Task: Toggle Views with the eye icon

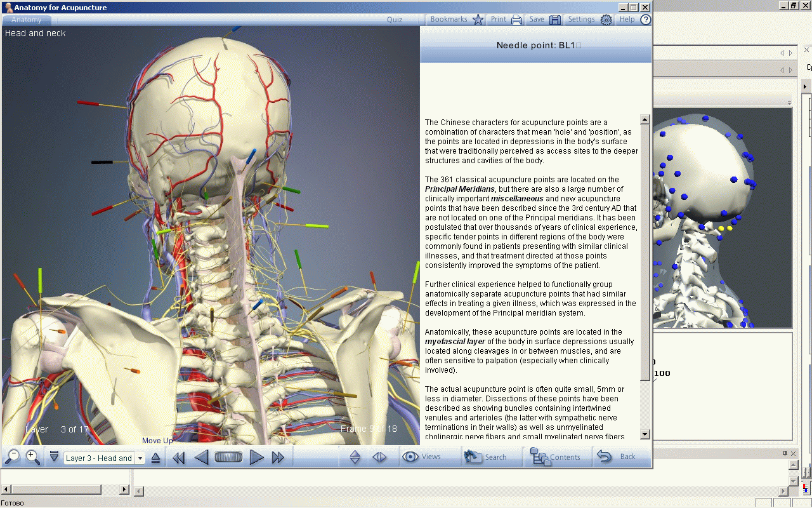Action: click(x=421, y=457)
